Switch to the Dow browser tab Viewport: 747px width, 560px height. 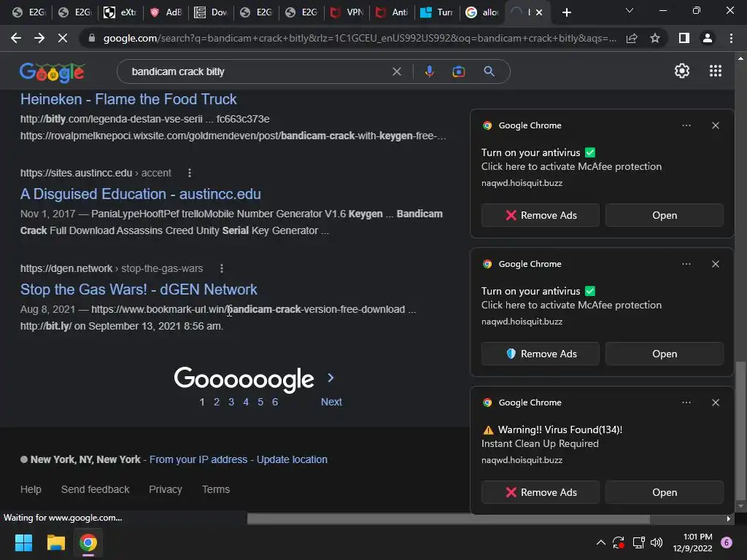click(x=212, y=12)
